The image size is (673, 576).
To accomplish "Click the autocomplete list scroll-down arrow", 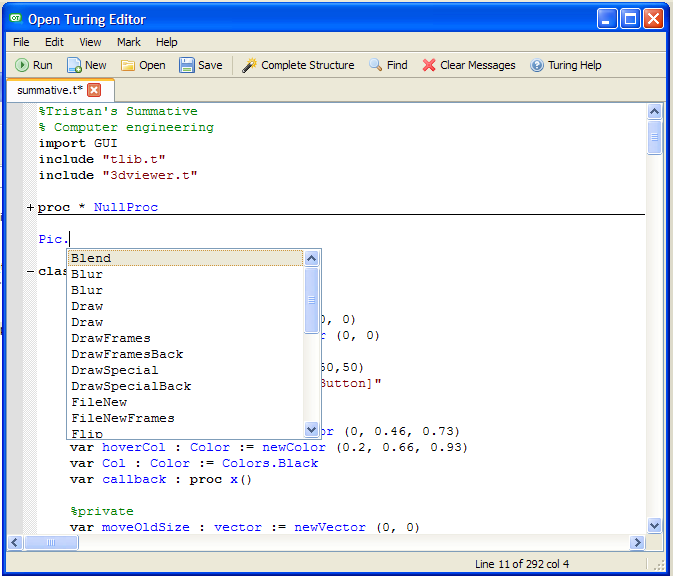I will pos(312,429).
